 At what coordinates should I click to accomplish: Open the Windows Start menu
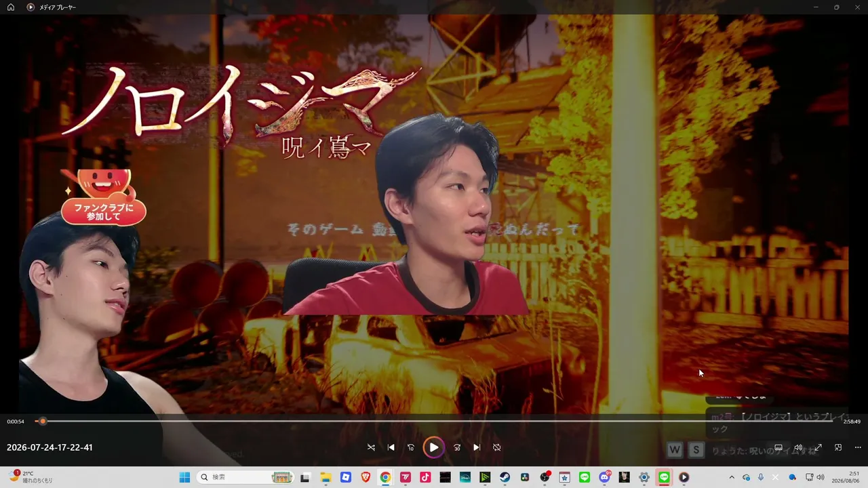point(184,477)
